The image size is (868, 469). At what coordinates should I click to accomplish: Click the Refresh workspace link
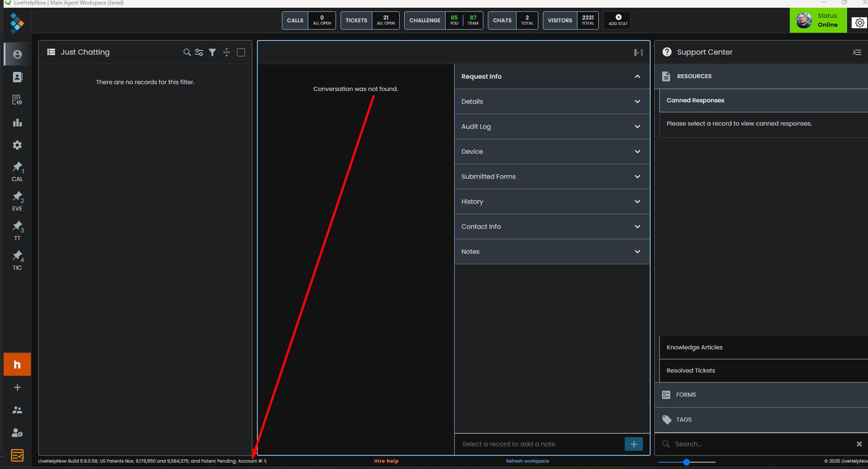point(527,461)
